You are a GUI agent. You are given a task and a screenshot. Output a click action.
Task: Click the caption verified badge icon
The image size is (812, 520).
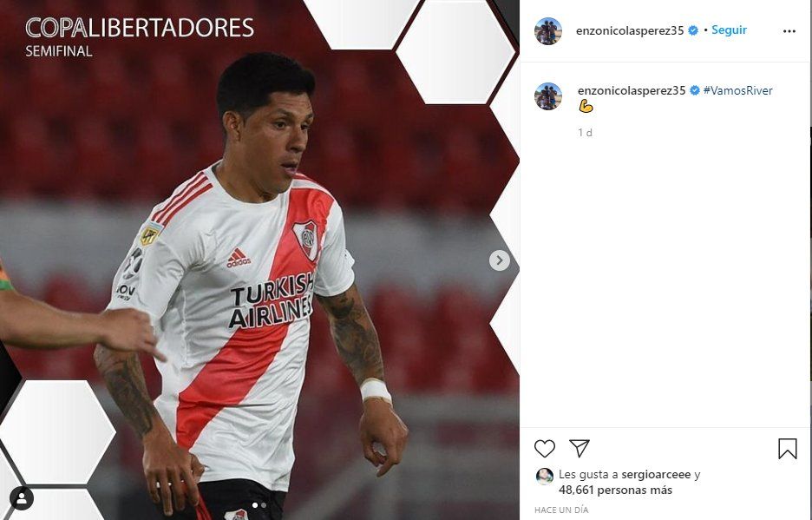694,91
